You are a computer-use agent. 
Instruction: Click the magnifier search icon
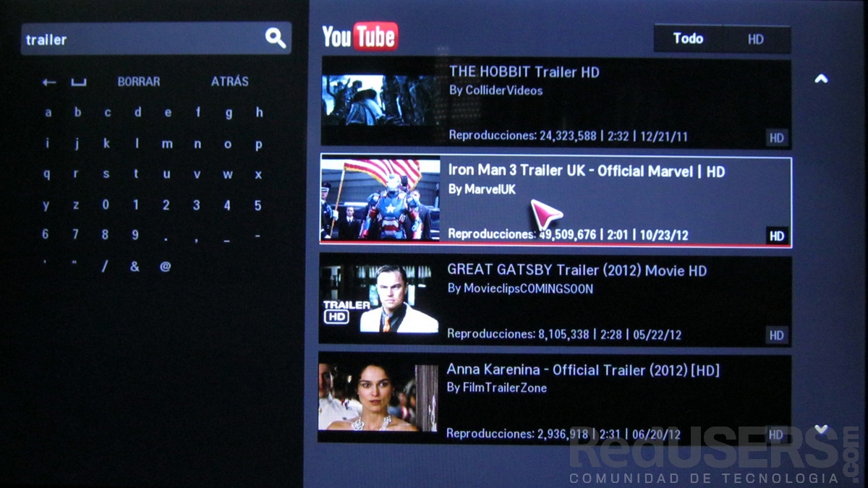click(275, 38)
